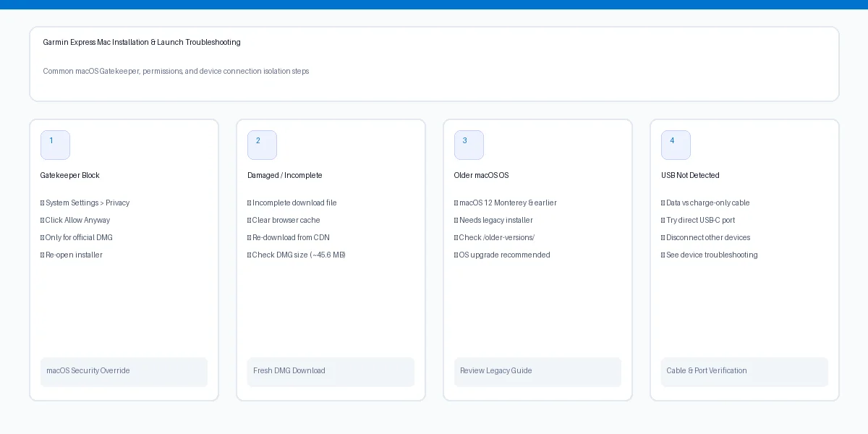Select the Older macOS OS heading
This screenshot has width=868, height=434.
[482, 176]
